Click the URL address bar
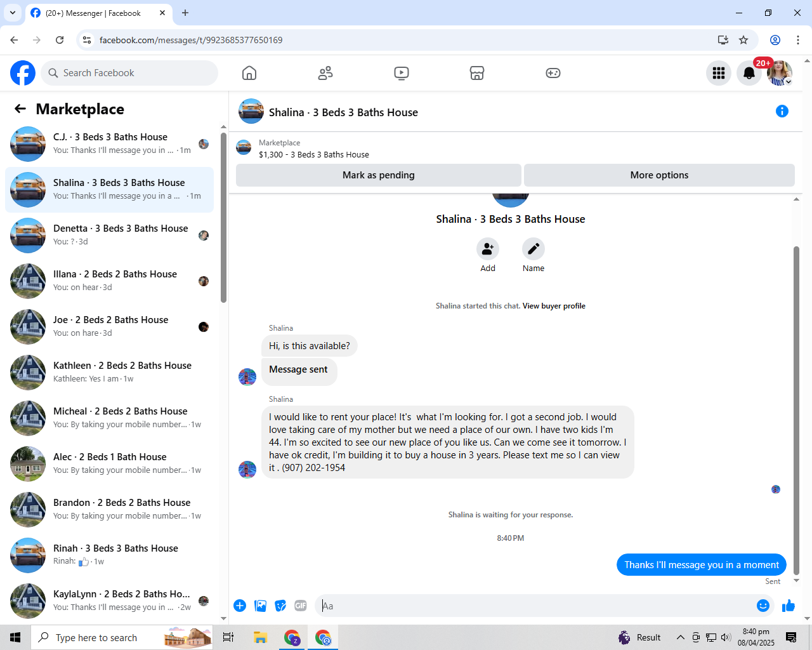The width and height of the screenshot is (812, 650). pos(403,40)
